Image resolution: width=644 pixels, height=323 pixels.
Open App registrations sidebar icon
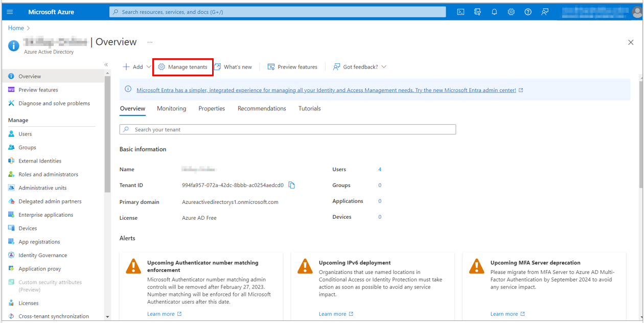pos(11,242)
